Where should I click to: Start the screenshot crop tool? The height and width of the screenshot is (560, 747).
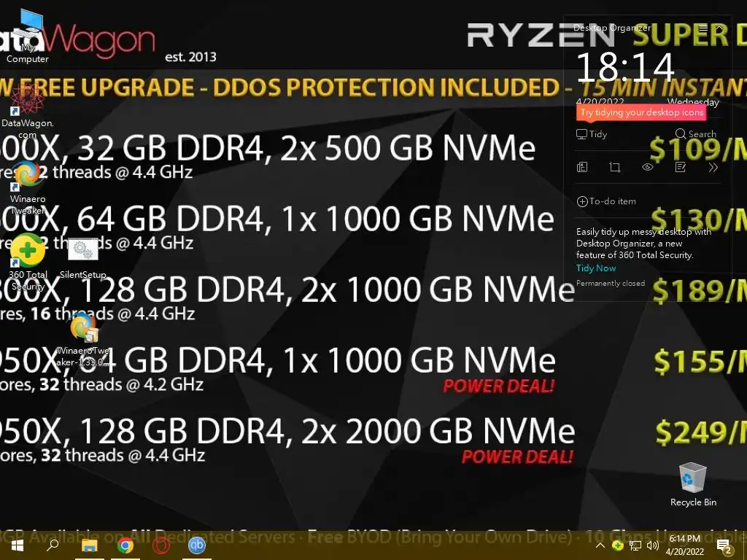point(615,167)
